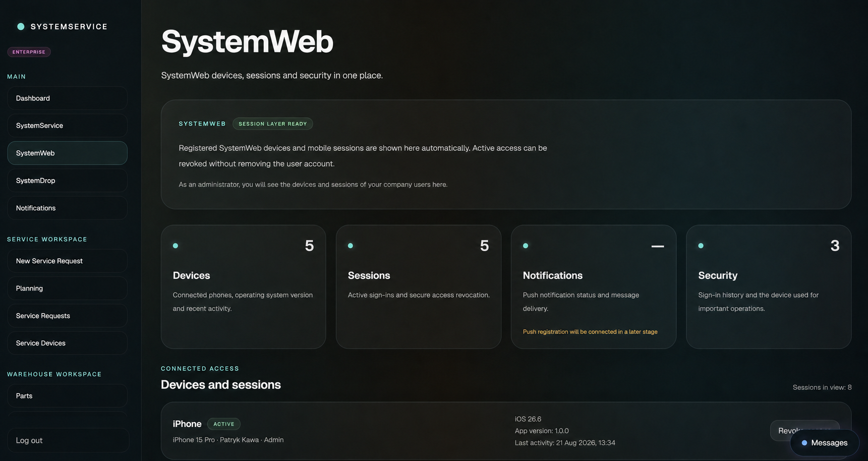Open the Planning page
Image resolution: width=868 pixels, height=461 pixels.
coord(67,289)
